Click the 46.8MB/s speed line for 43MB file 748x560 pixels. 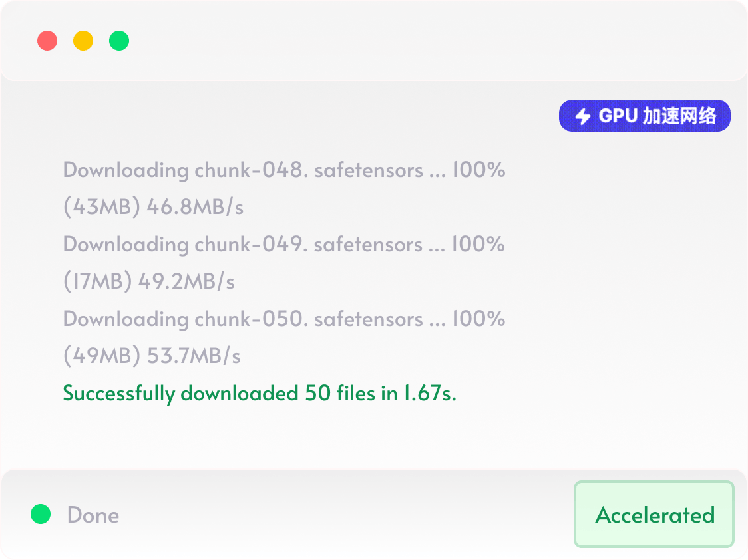[x=153, y=208]
